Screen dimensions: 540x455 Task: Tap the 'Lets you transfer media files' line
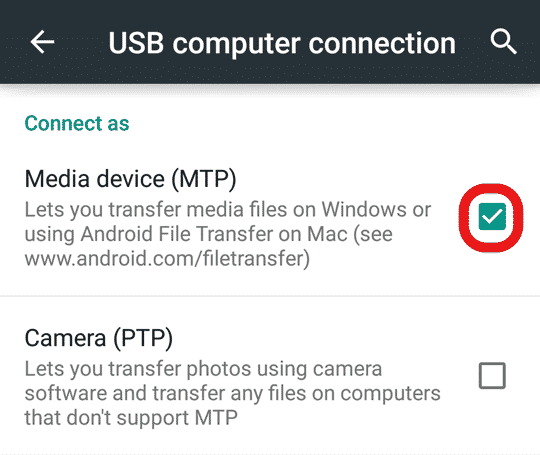tap(228, 209)
